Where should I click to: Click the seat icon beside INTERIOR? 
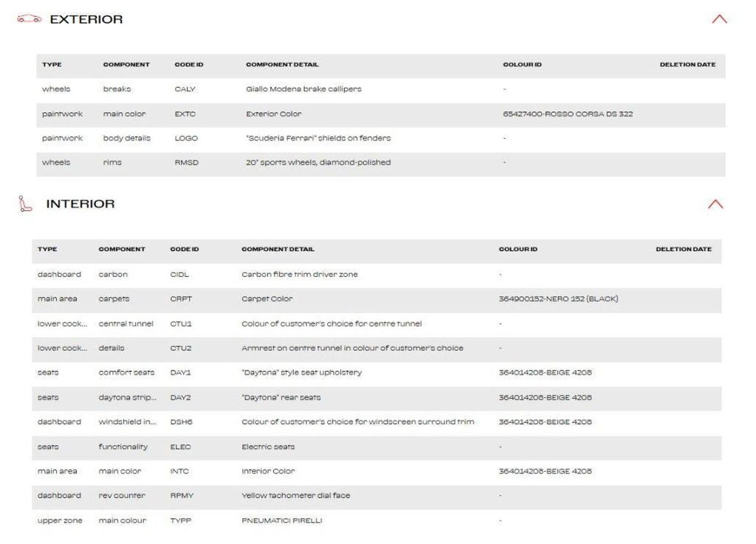point(25,204)
